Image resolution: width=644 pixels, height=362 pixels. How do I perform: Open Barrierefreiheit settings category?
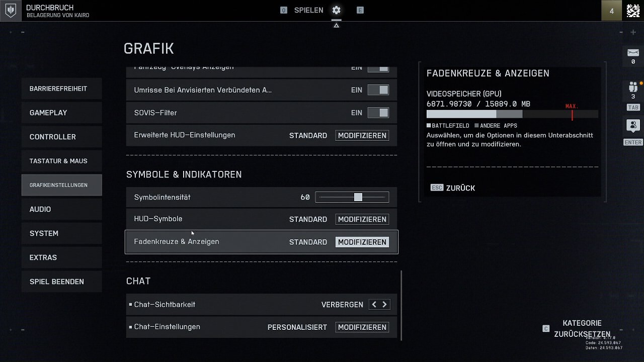click(61, 88)
